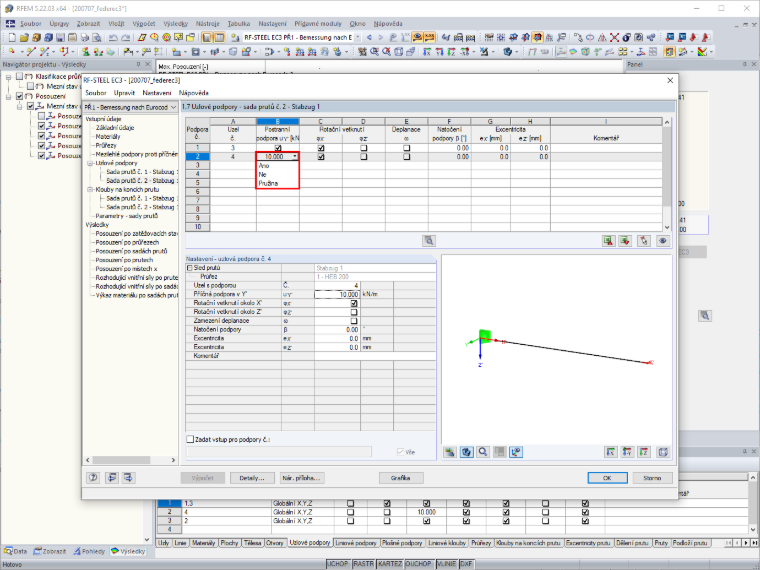Switch to 'Liniové podpory' table tab
The width and height of the screenshot is (760, 570).
(356, 543)
